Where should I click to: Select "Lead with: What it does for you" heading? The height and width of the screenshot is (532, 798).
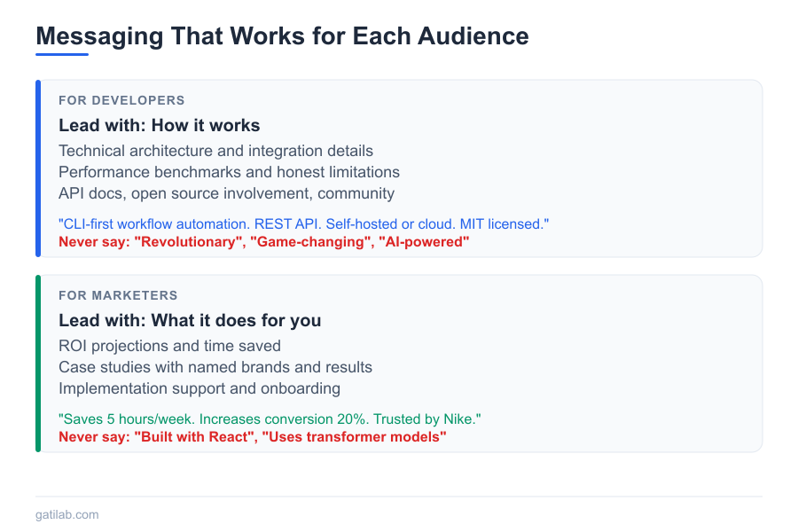(x=190, y=321)
